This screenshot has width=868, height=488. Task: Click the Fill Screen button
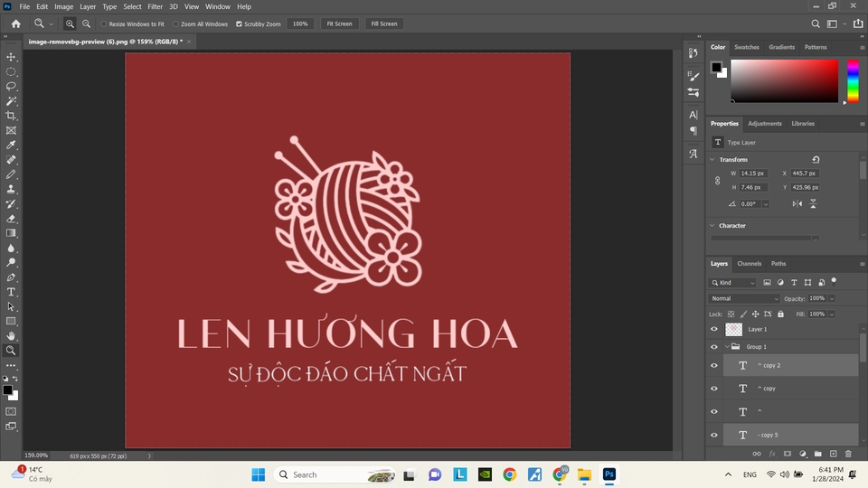click(x=384, y=23)
